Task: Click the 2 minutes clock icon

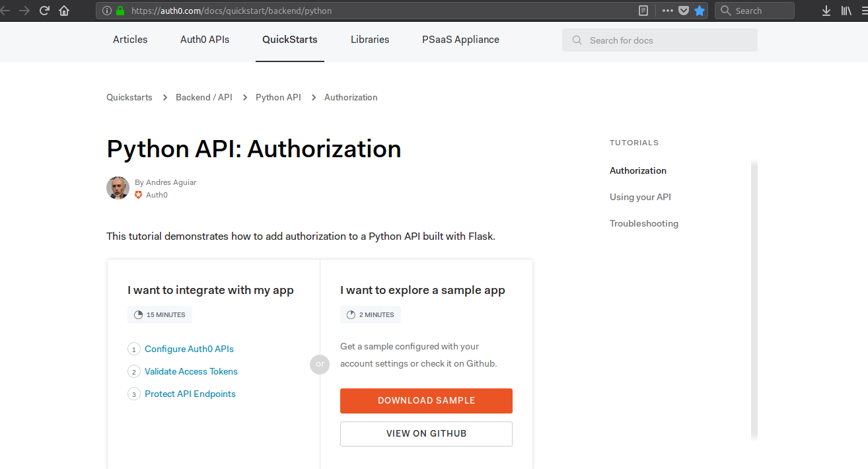Action: coord(351,315)
